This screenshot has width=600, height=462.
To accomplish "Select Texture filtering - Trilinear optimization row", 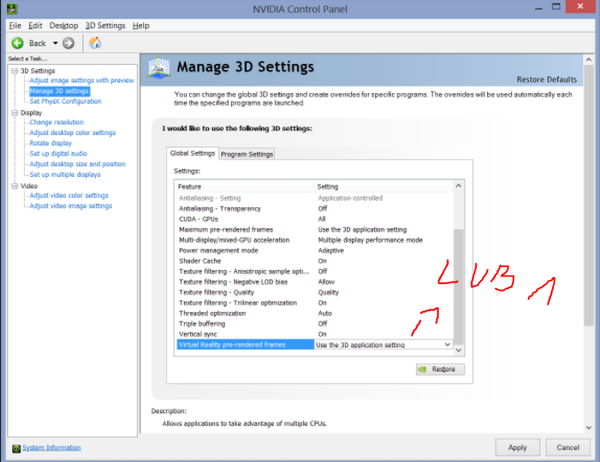I will [x=315, y=303].
